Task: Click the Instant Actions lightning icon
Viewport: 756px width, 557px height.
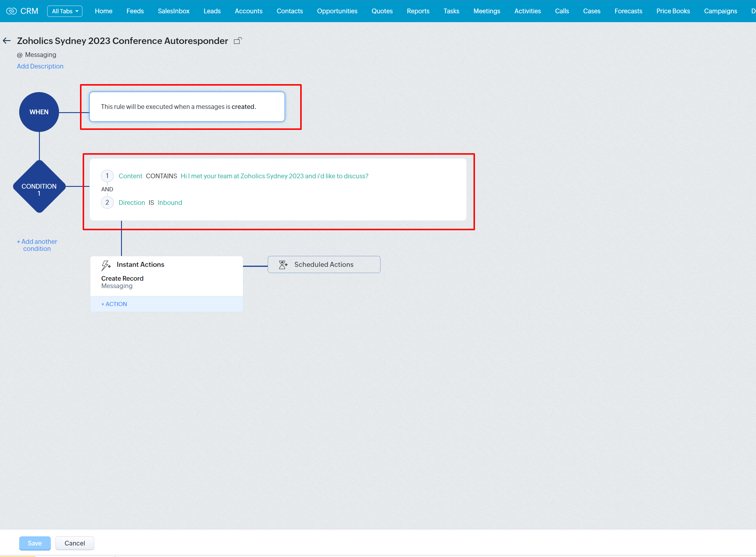Action: [106, 265]
